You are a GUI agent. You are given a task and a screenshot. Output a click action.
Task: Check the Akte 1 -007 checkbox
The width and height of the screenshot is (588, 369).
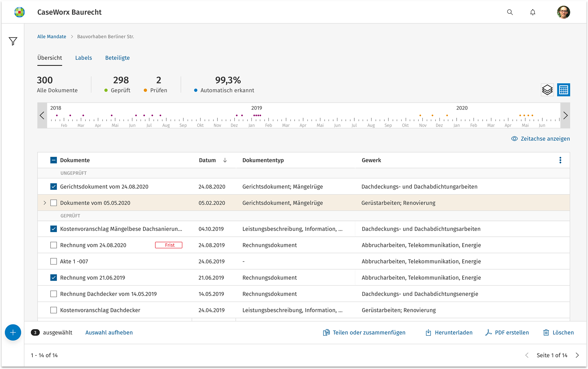54,261
